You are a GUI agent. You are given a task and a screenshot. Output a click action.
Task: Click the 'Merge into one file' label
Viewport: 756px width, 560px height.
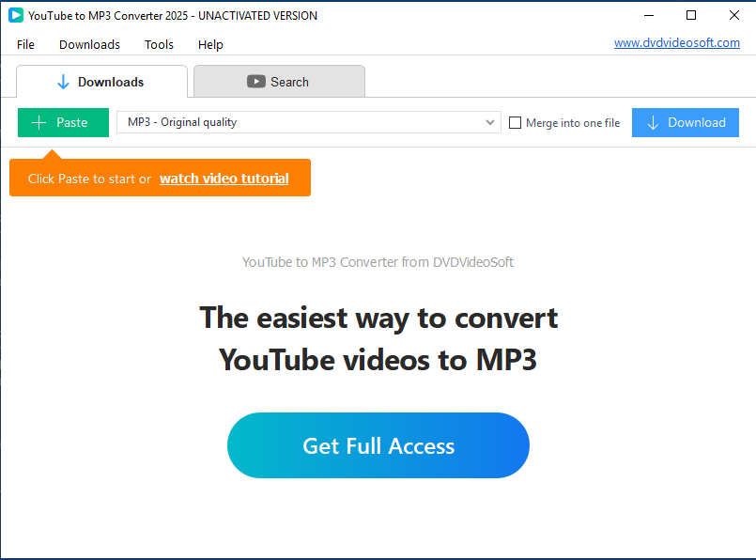(573, 123)
